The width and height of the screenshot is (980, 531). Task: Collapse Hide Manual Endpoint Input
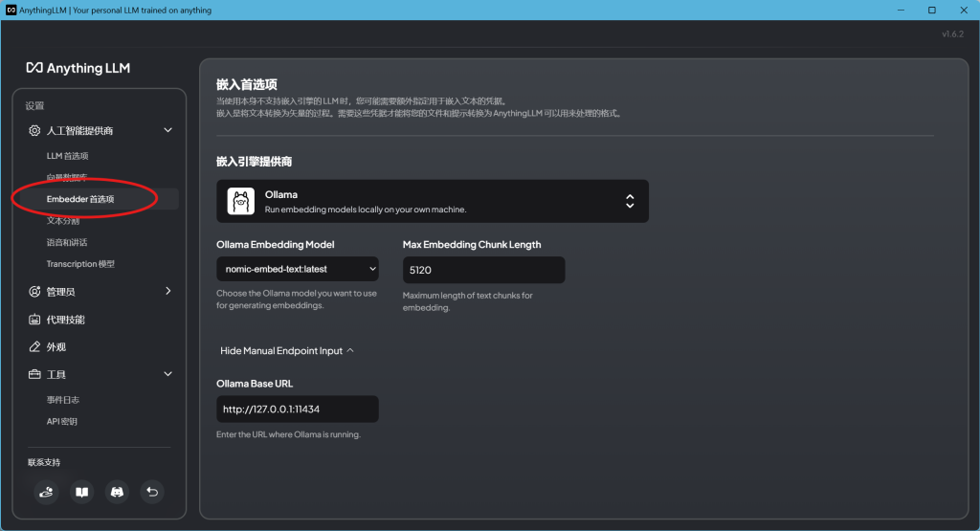287,350
